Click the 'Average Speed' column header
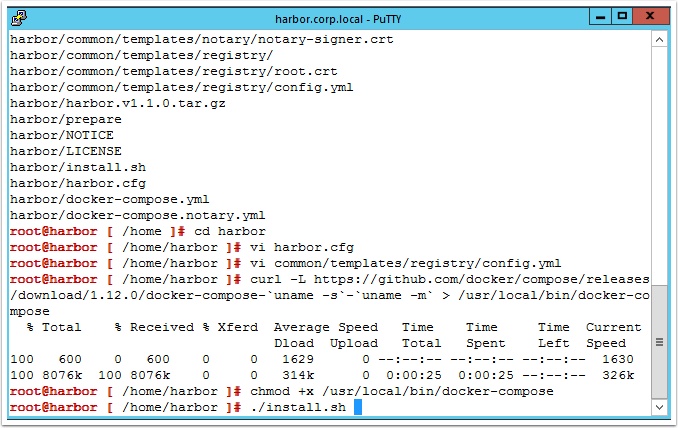This screenshot has height=428, width=678. click(x=326, y=327)
